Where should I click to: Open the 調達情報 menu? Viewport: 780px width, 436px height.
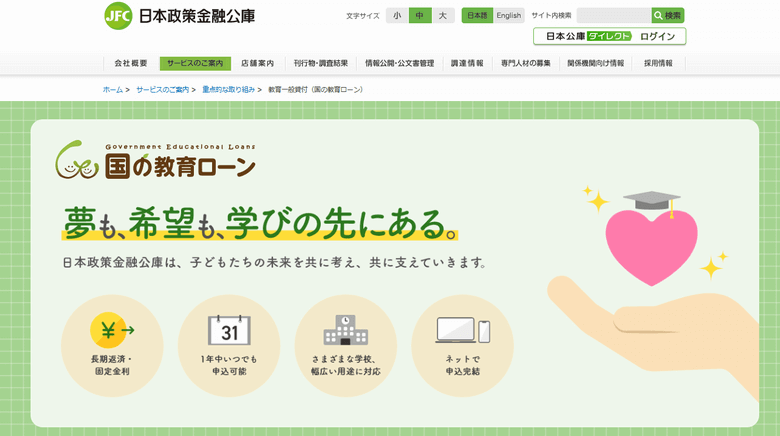467,63
